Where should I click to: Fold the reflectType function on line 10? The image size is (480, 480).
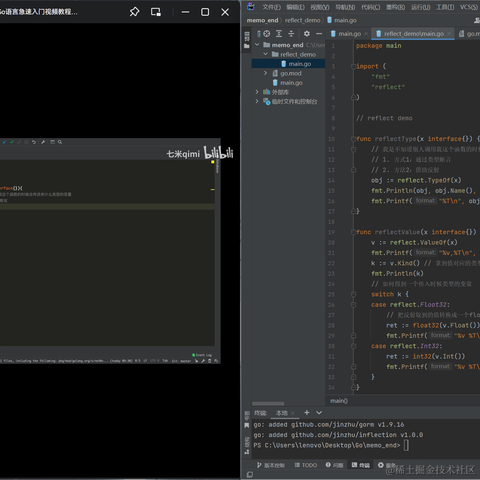pyautogui.click(x=353, y=139)
